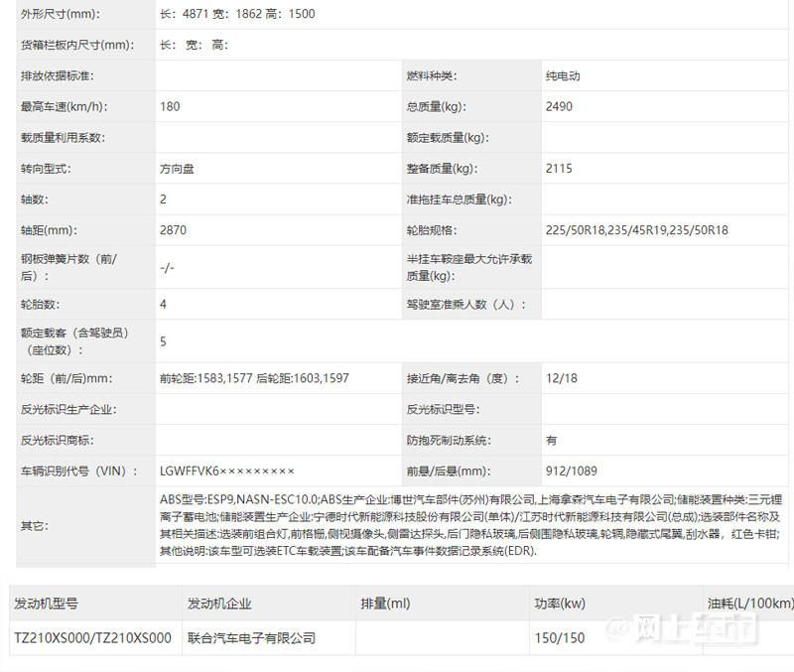Click the seating capacity value 5
The width and height of the screenshot is (794, 672).
tap(163, 341)
